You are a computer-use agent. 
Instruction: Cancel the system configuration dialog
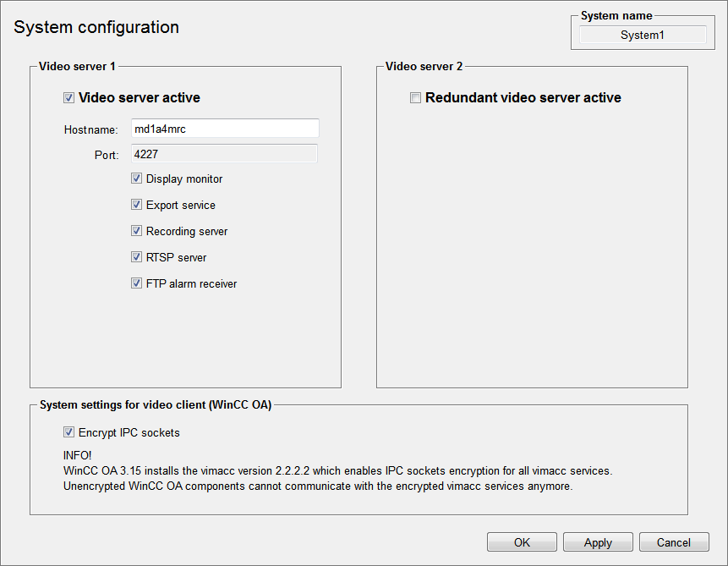click(x=674, y=542)
